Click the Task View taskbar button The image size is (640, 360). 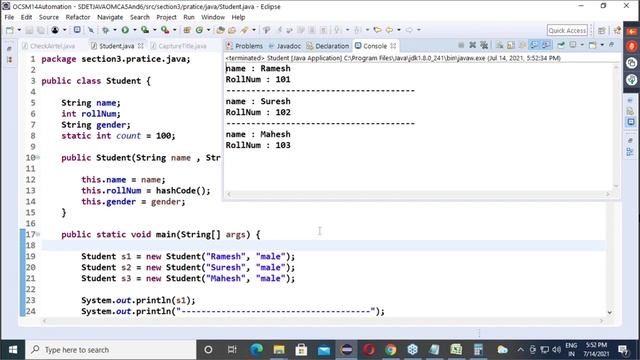click(232, 350)
